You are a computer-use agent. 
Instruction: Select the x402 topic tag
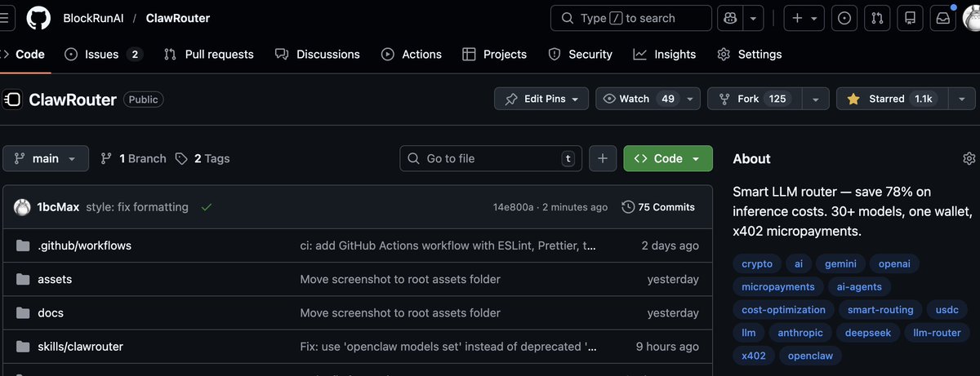[754, 356]
